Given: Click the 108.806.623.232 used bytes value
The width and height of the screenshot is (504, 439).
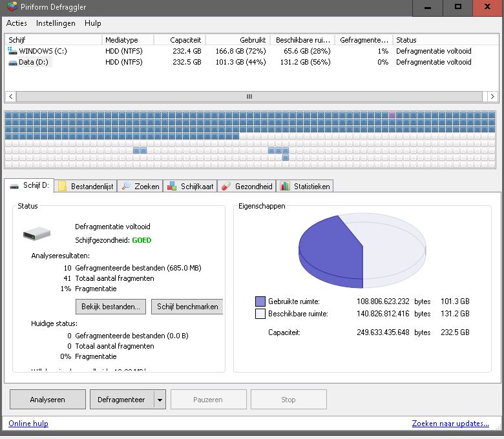Looking at the screenshot, I should pyautogui.click(x=383, y=301).
